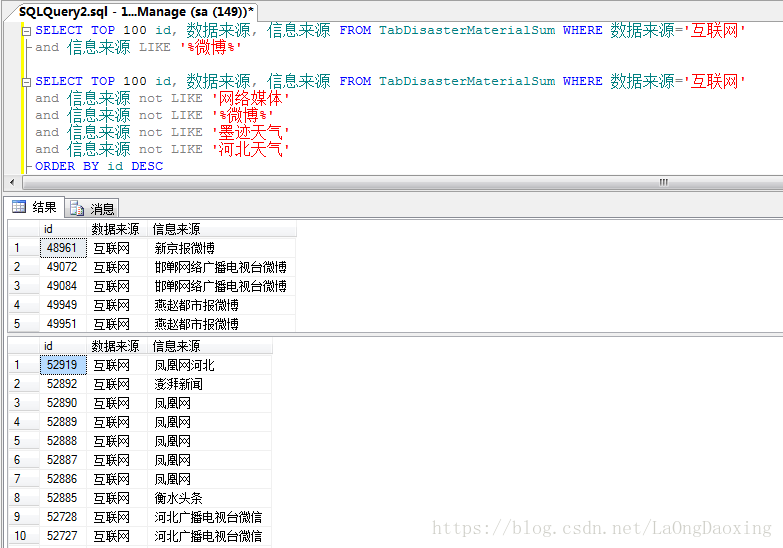Select cell with id 49072

pyautogui.click(x=63, y=267)
